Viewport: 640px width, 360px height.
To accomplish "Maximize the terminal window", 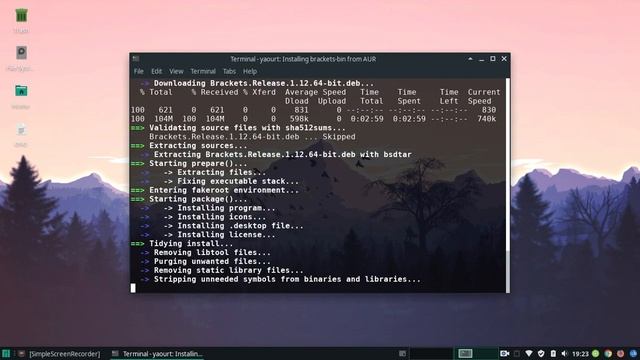I will click(493, 59).
